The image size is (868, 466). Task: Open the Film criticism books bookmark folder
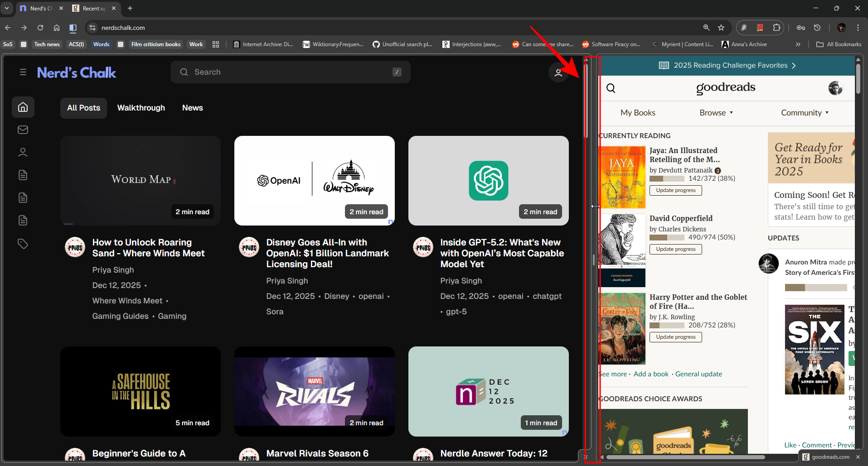(156, 44)
